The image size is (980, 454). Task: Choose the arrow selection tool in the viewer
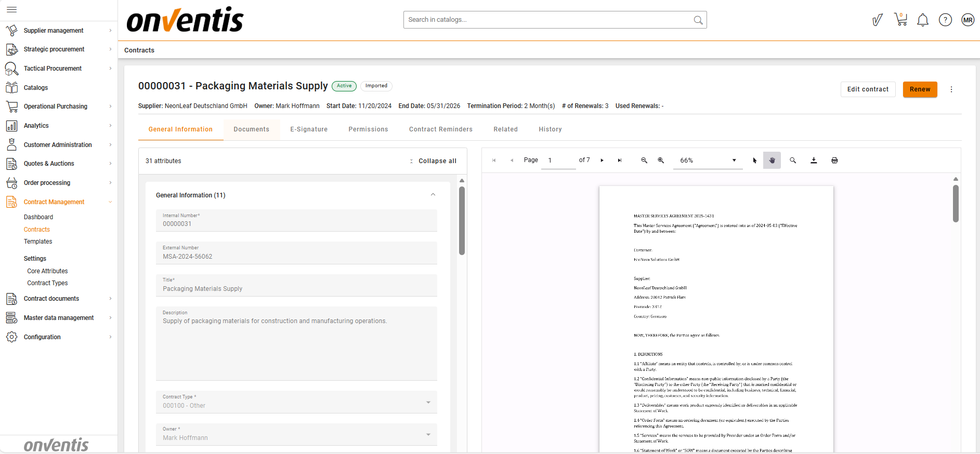coord(755,161)
